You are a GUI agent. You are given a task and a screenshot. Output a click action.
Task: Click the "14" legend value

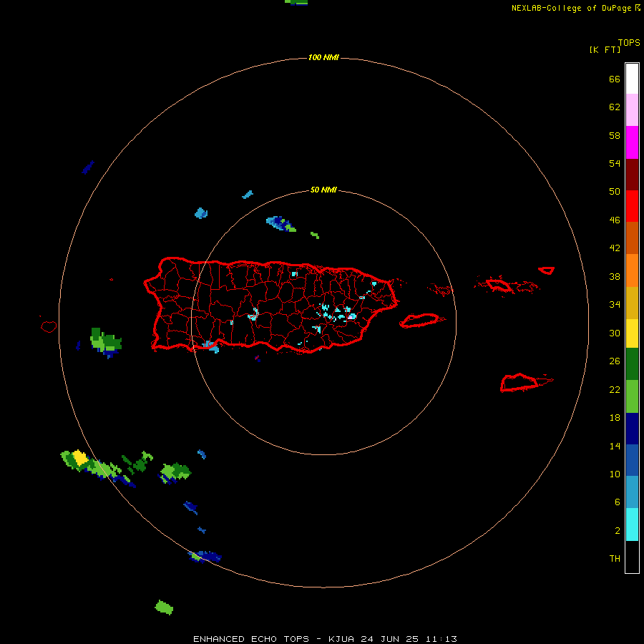click(615, 446)
